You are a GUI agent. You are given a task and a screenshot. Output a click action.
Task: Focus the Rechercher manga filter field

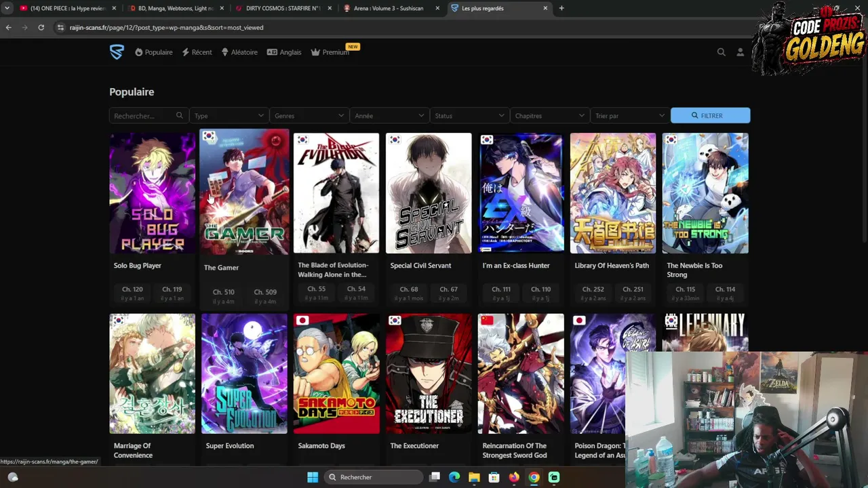pos(148,116)
